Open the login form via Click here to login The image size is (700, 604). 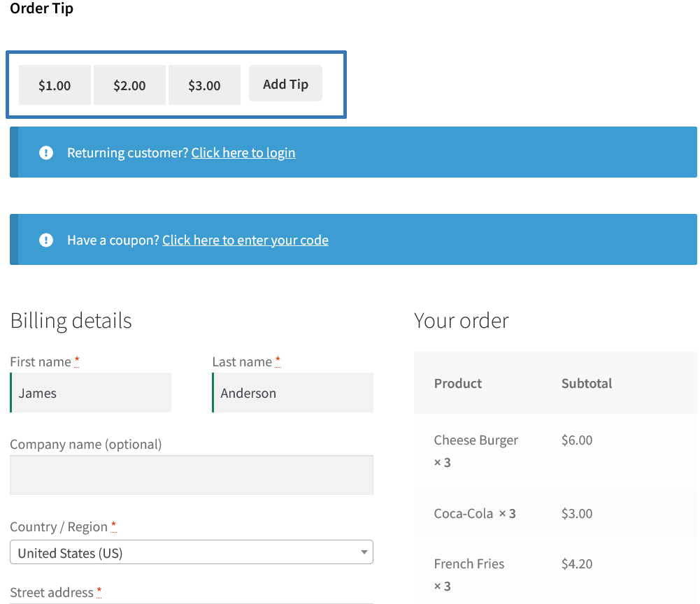point(243,152)
